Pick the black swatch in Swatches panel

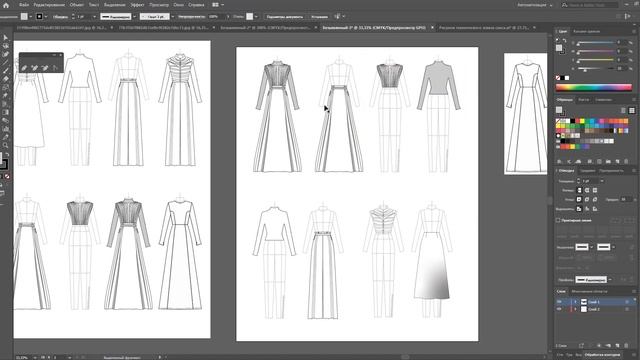(572, 121)
